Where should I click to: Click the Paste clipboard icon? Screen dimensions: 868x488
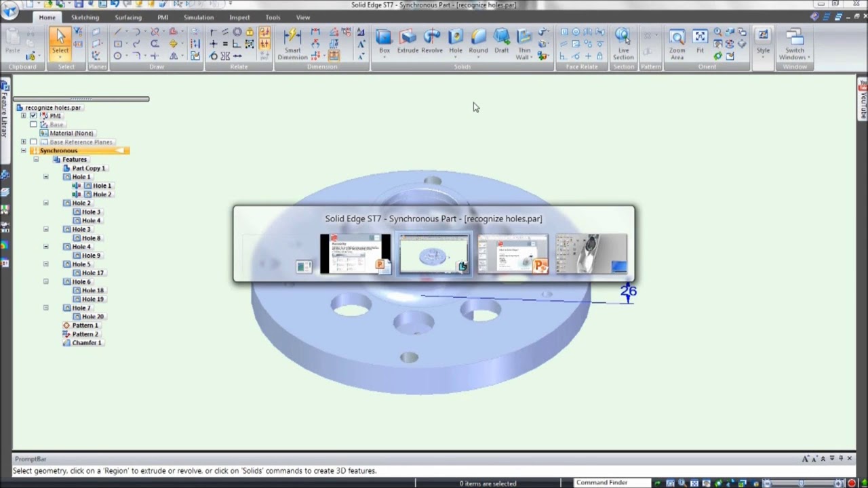click(12, 42)
